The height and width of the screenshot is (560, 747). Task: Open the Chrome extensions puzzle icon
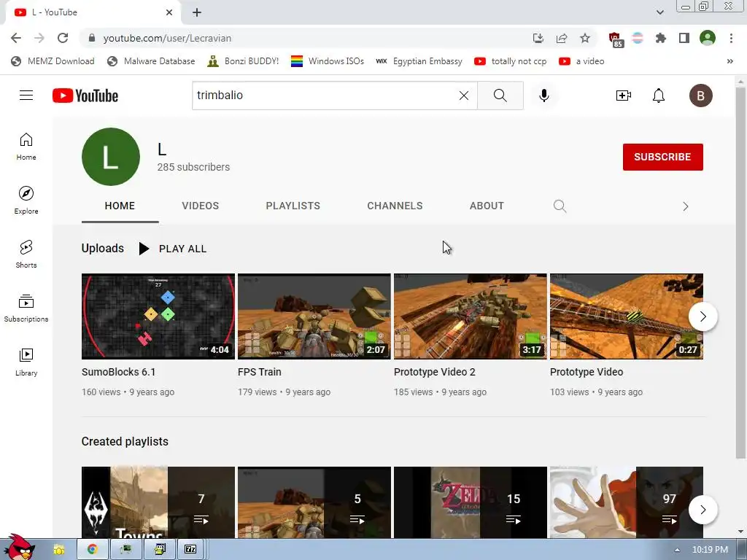(660, 38)
